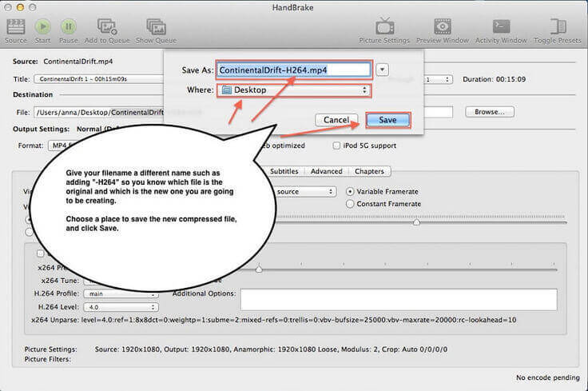Click the destination File path field
This screenshot has width=588, height=391.
coord(99,112)
